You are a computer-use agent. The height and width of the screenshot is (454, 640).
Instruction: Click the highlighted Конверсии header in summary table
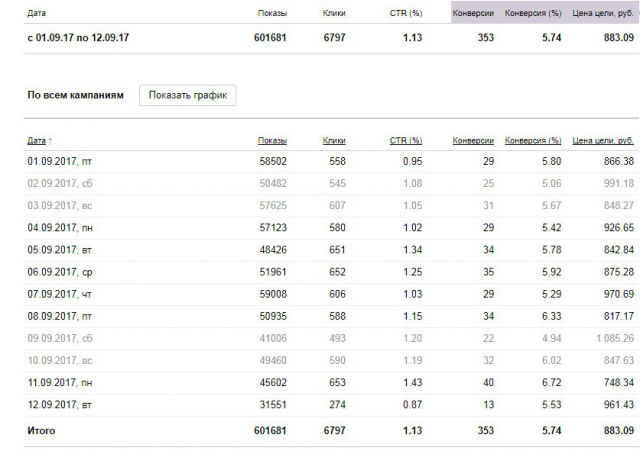pos(473,13)
